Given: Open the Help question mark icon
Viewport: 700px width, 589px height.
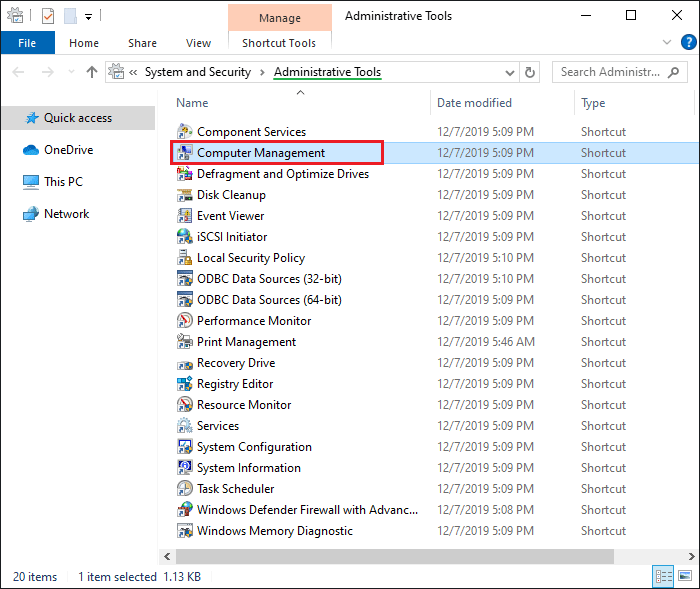Looking at the screenshot, I should click(x=689, y=42).
